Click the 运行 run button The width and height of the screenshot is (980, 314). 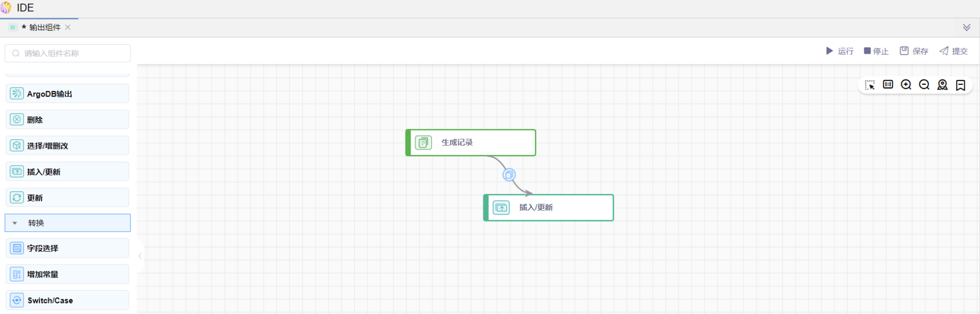pyautogui.click(x=839, y=51)
